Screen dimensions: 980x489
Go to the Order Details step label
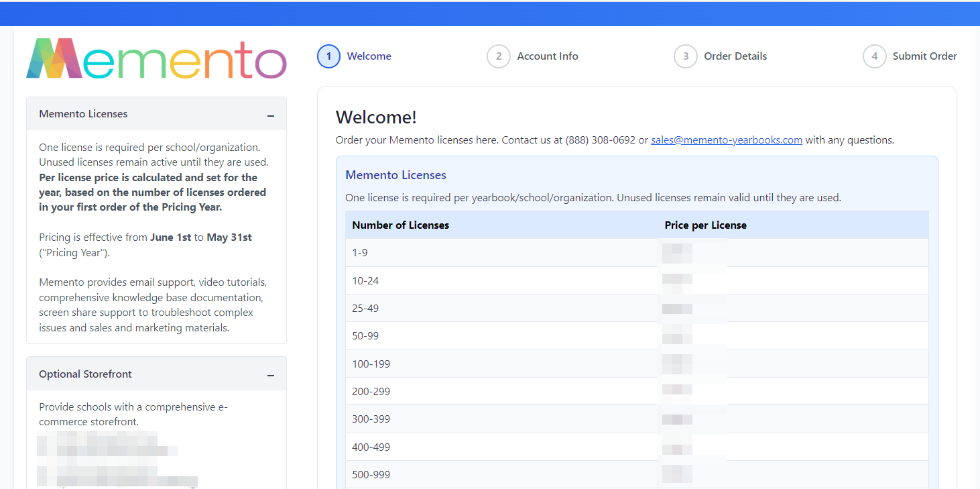(735, 56)
